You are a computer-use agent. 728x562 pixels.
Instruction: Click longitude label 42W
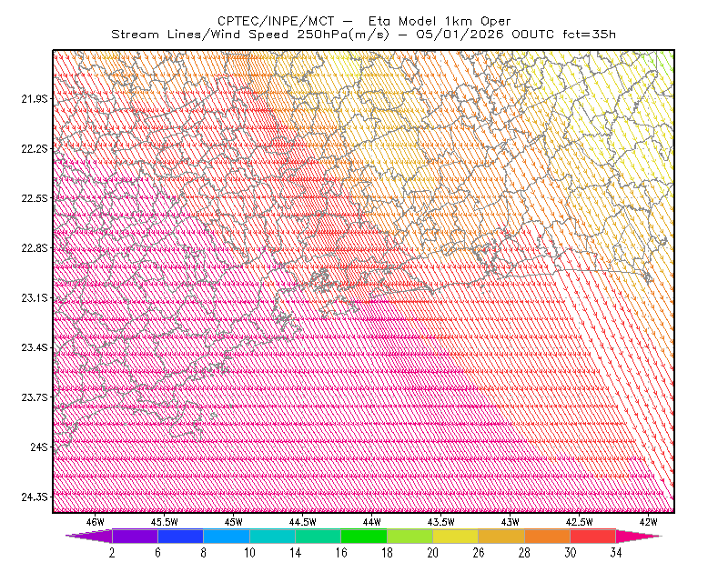click(649, 522)
